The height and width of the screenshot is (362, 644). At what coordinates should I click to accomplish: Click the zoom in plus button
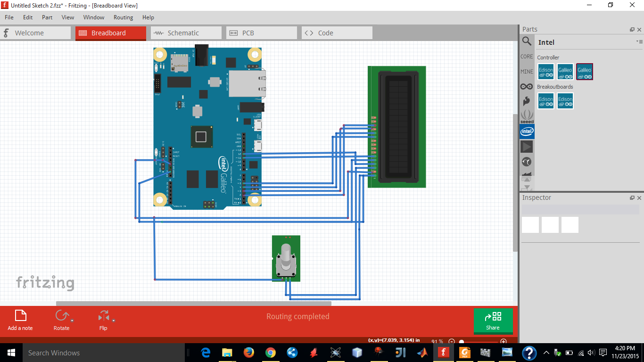504,342
